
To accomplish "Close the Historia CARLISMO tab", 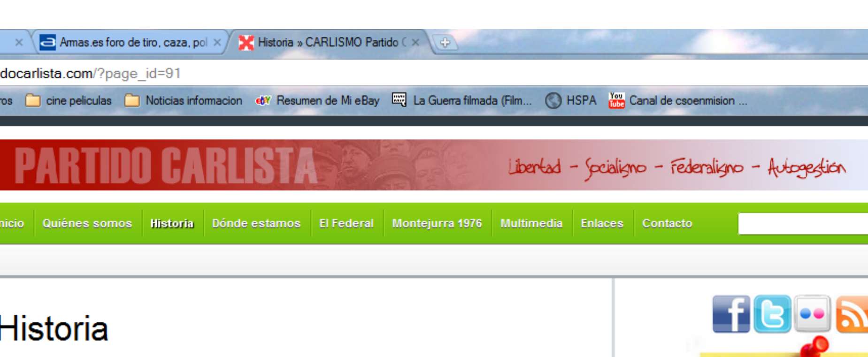I will click(x=415, y=43).
